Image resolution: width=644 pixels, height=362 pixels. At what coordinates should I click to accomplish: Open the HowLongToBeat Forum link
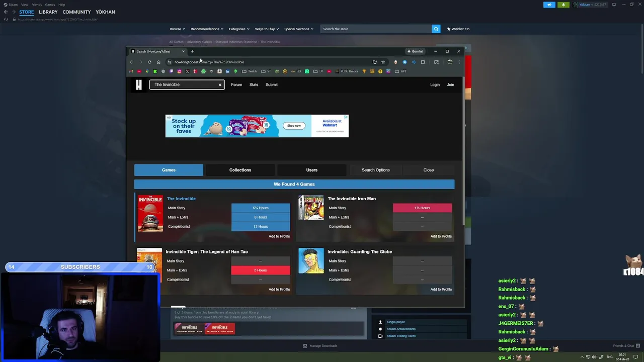tap(236, 84)
